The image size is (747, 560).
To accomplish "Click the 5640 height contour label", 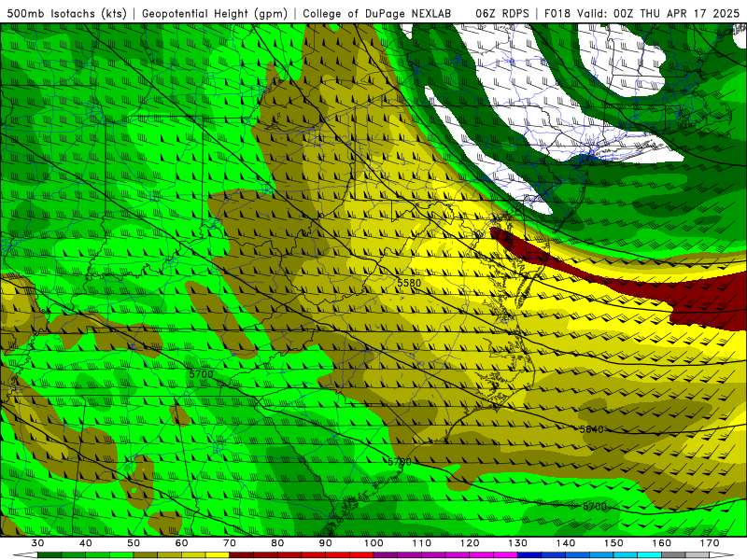I will 592,429.
